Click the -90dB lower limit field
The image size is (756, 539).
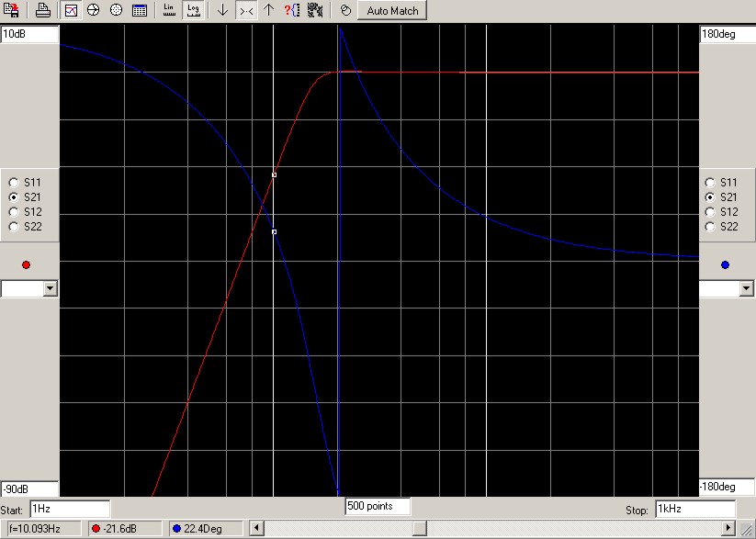(x=30, y=488)
